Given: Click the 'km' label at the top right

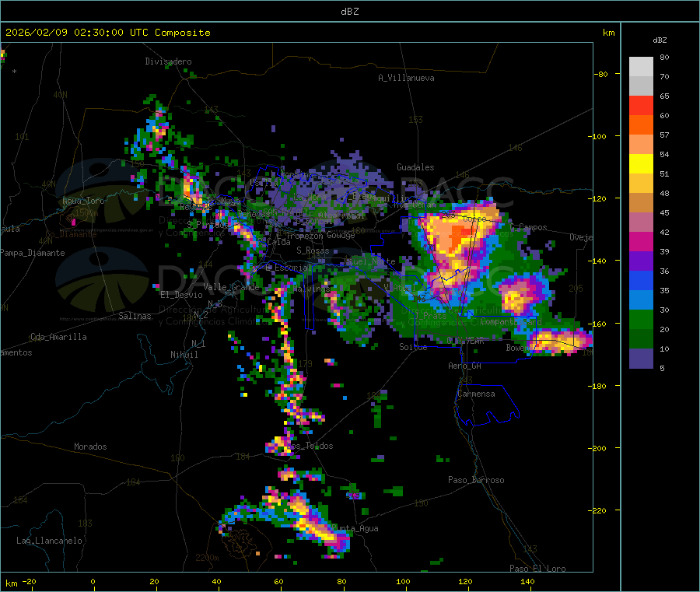Looking at the screenshot, I should (608, 33).
